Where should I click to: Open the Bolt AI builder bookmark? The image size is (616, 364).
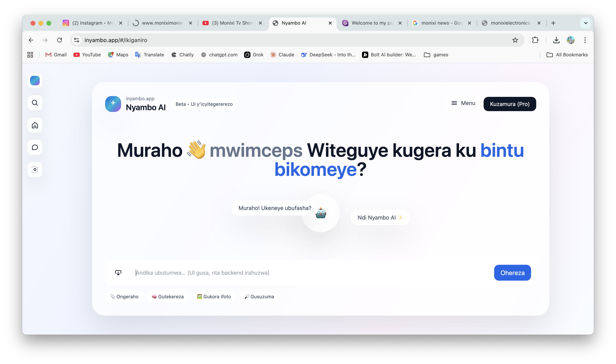point(389,55)
